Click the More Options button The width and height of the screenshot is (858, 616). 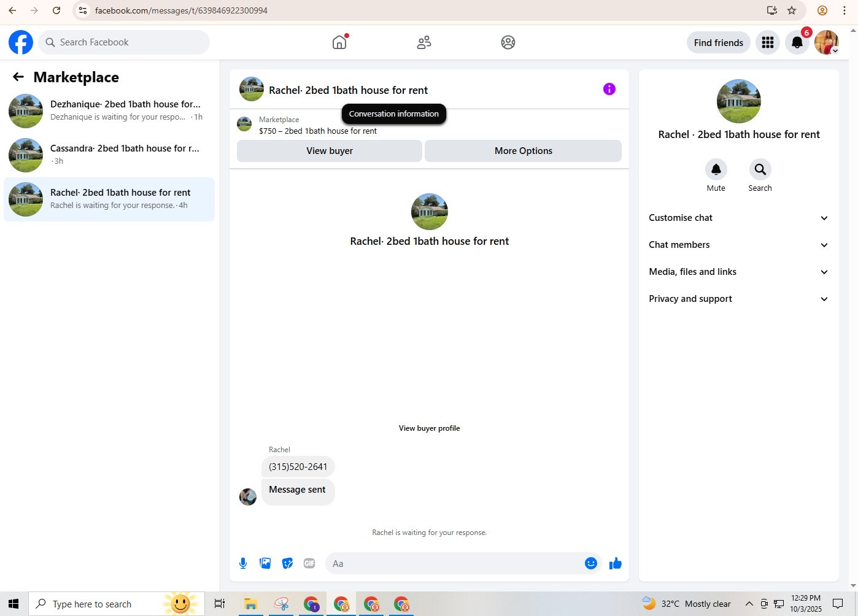point(524,151)
